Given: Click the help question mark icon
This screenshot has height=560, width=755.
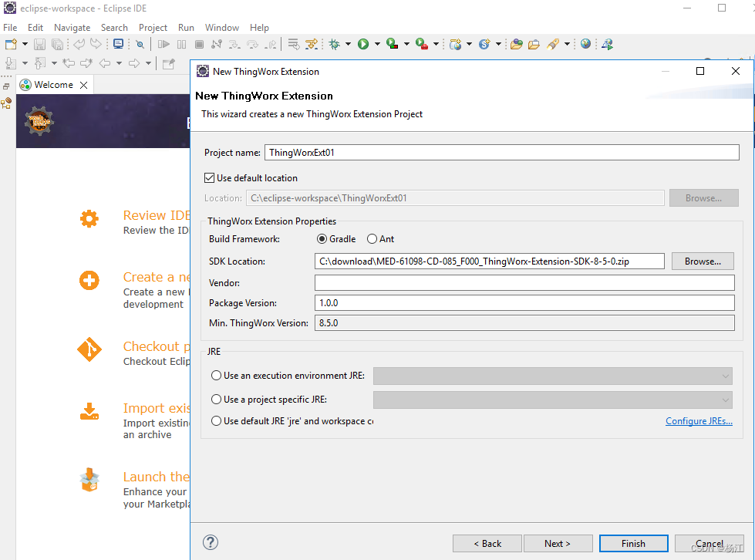Looking at the screenshot, I should (x=211, y=542).
